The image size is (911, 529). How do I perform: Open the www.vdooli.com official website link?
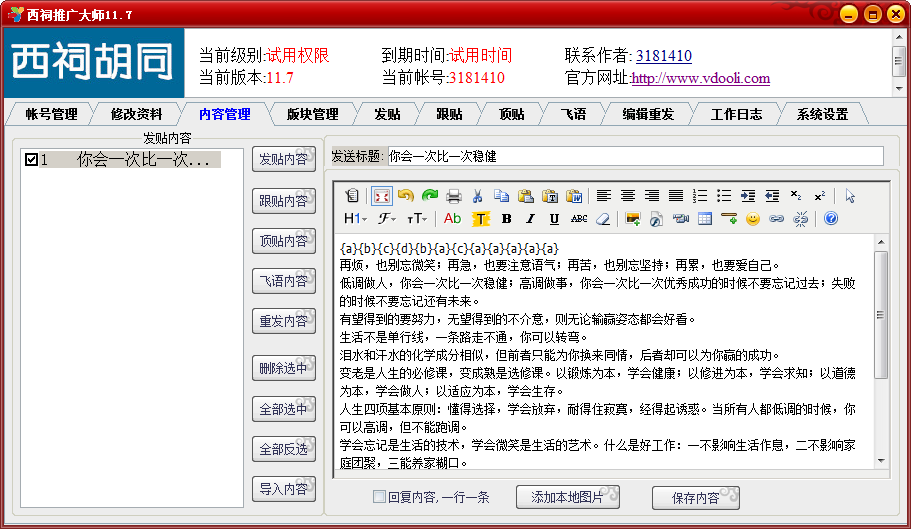click(x=701, y=78)
